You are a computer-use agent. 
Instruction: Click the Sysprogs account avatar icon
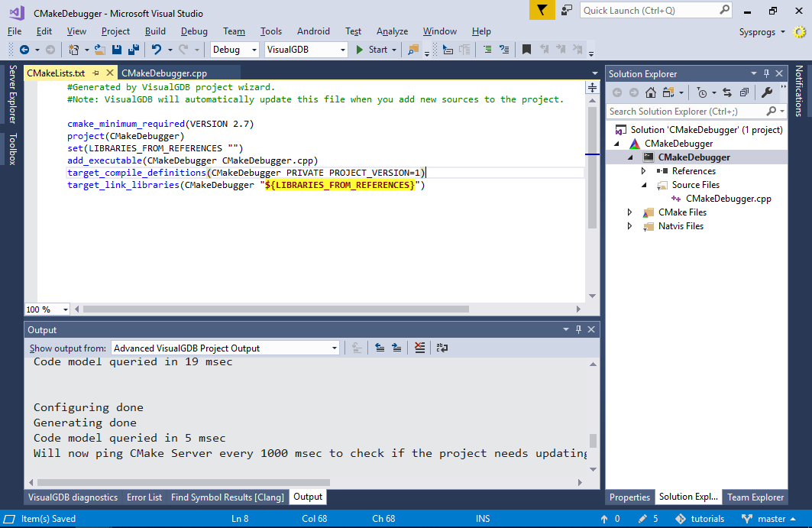click(x=800, y=32)
